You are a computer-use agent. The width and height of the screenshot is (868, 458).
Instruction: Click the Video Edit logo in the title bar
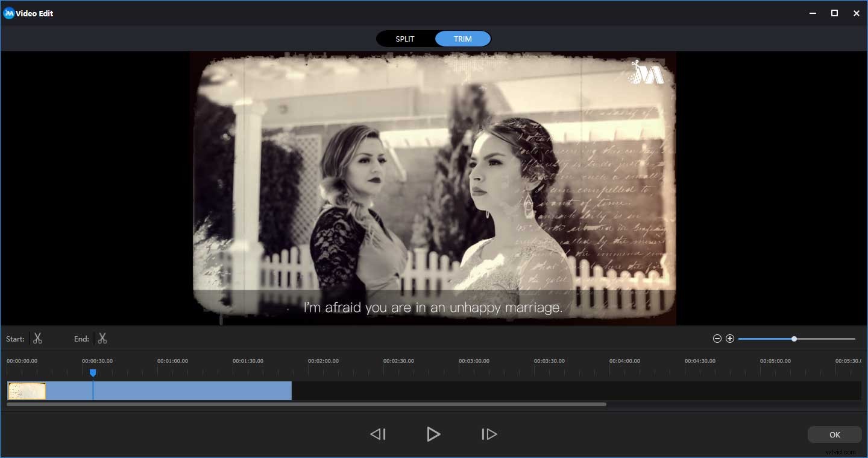pos(8,13)
